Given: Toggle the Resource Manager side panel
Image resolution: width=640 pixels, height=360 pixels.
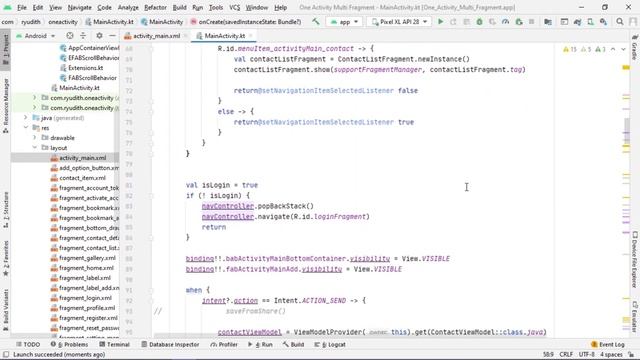Looking at the screenshot, I should (x=6, y=105).
